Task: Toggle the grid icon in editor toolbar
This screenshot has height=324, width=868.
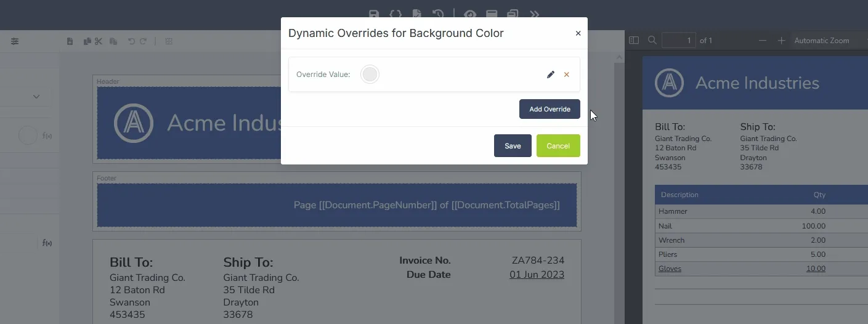Action: click(169, 41)
